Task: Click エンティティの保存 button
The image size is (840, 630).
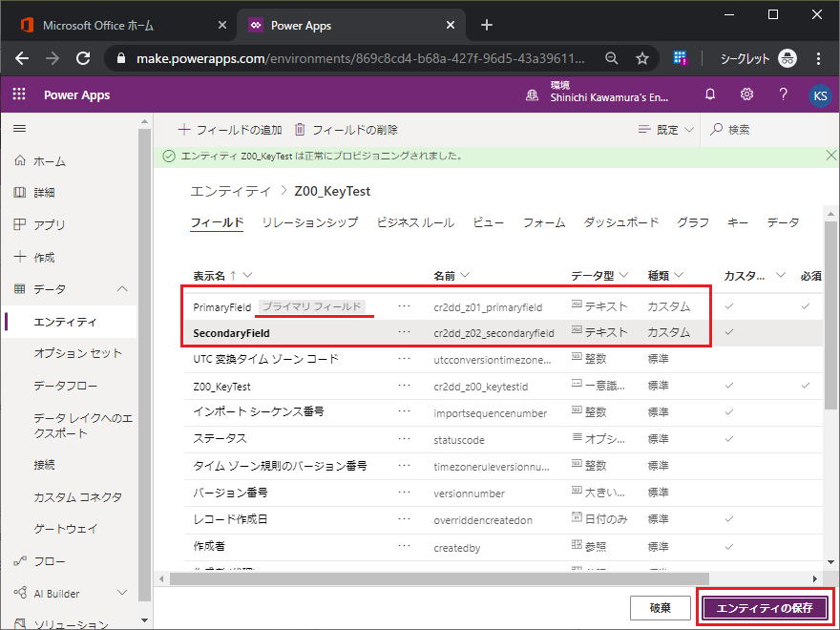Action: (765, 607)
